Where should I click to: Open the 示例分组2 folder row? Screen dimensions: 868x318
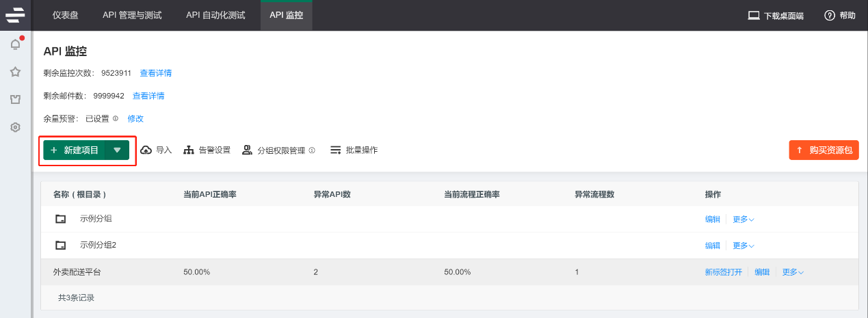pyautogui.click(x=98, y=245)
